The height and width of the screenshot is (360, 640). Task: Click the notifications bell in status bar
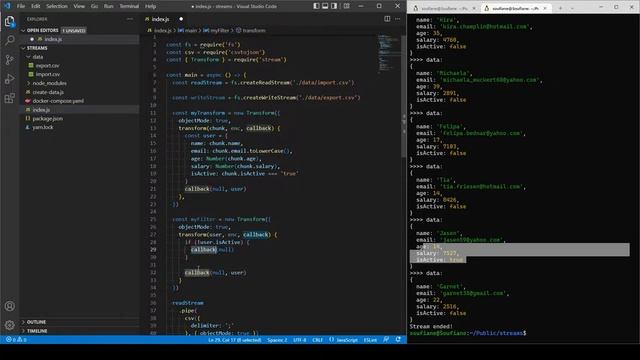click(x=398, y=340)
